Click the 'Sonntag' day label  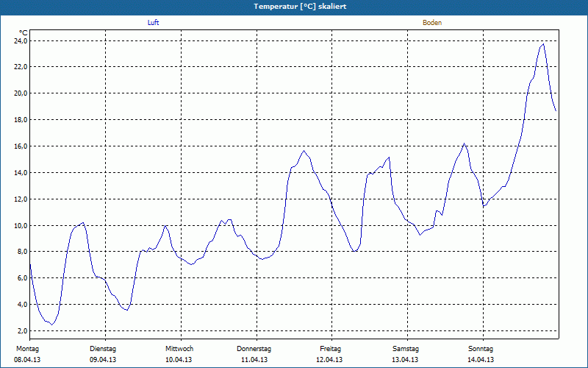click(481, 349)
